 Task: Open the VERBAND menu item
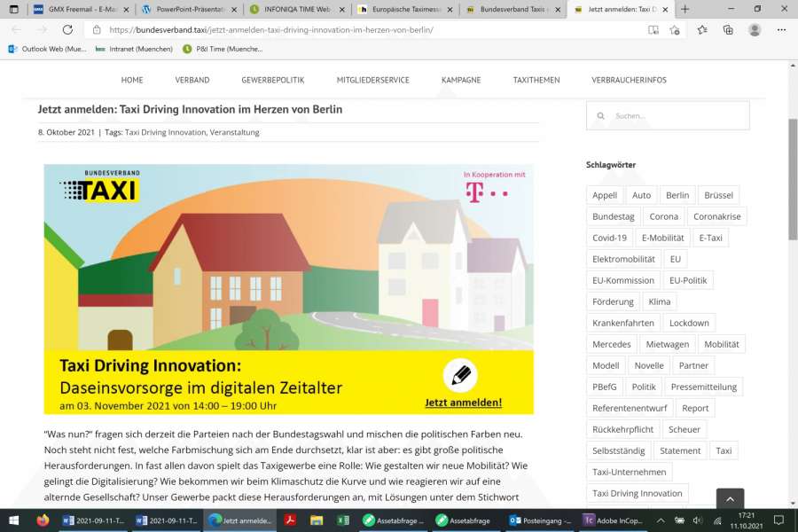(x=192, y=80)
